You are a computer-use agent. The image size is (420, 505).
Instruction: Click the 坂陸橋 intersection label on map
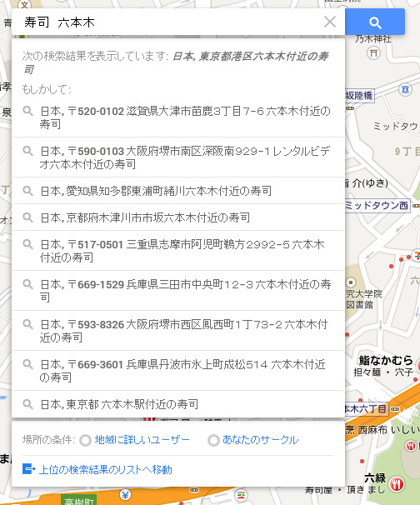tap(359, 95)
